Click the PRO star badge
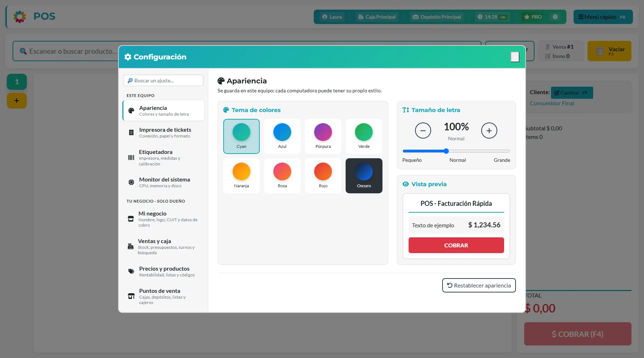The image size is (644, 358). (533, 17)
